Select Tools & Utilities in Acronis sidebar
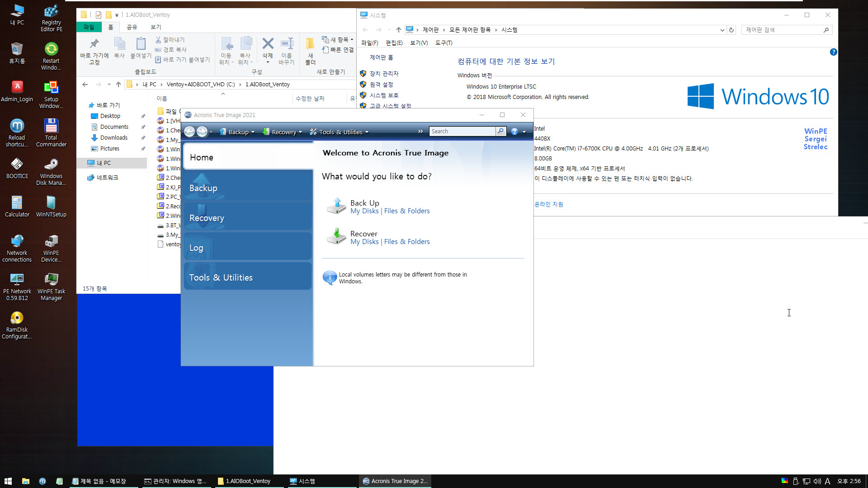This screenshot has height=488, width=868. [248, 277]
